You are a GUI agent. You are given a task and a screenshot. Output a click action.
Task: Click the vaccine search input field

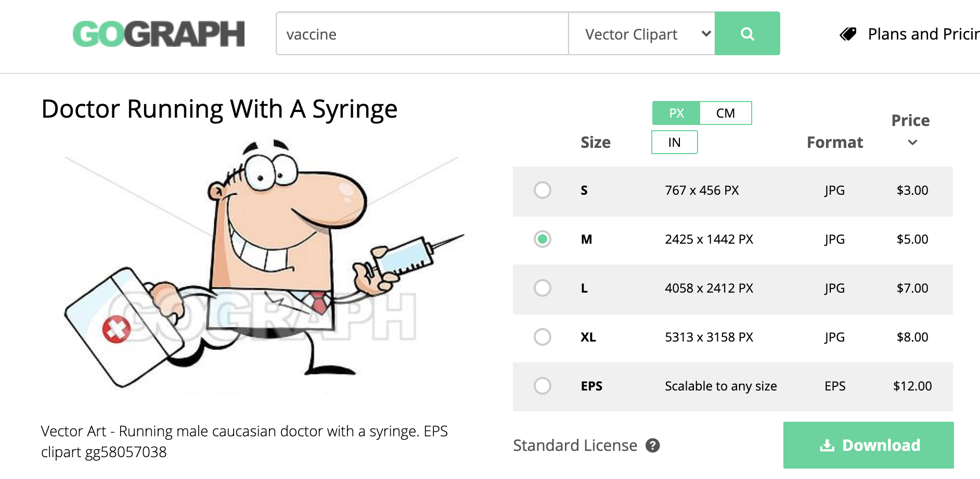pyautogui.click(x=422, y=34)
